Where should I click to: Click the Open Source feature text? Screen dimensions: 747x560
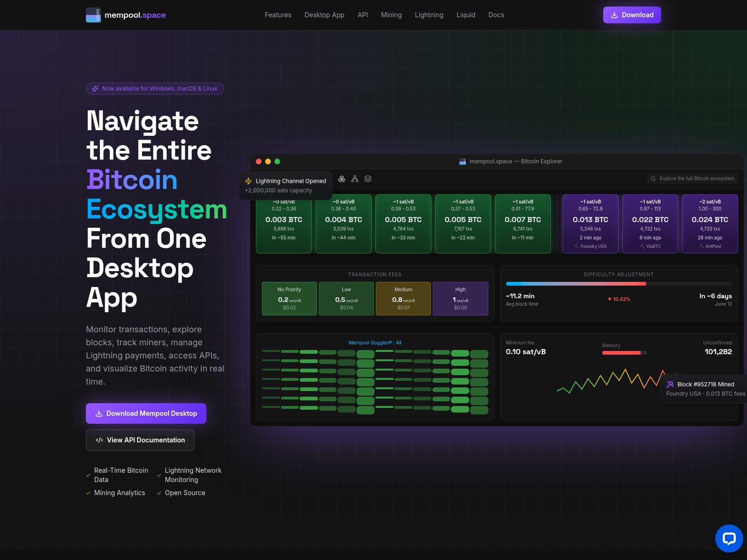pyautogui.click(x=185, y=493)
